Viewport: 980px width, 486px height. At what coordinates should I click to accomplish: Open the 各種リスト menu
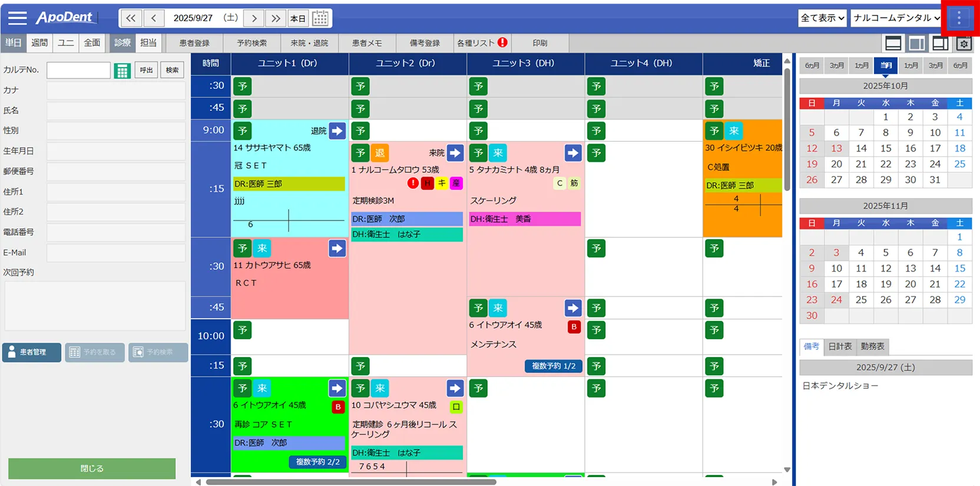click(481, 43)
